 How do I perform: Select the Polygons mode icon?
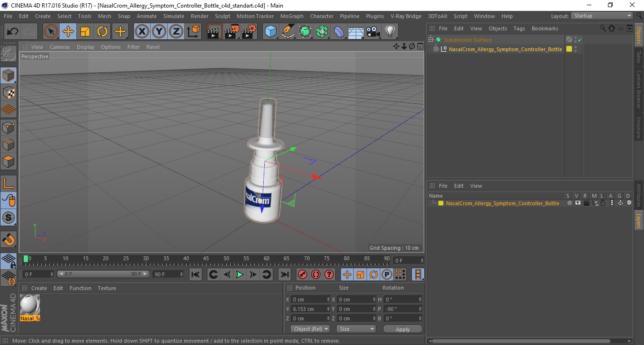(x=9, y=162)
